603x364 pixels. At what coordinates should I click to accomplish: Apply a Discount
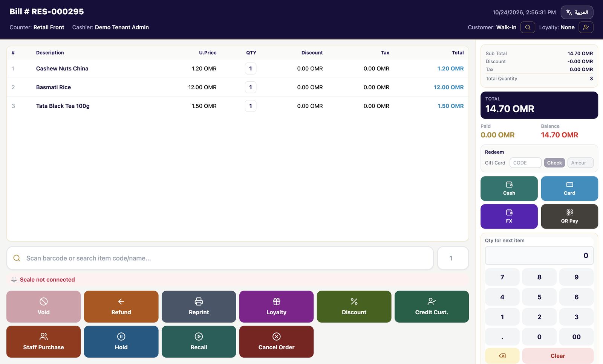coord(354,306)
